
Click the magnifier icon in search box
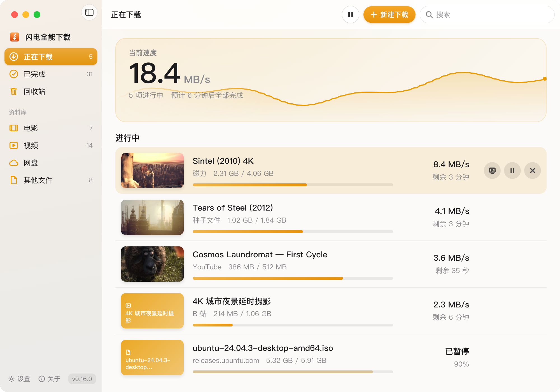[429, 15]
